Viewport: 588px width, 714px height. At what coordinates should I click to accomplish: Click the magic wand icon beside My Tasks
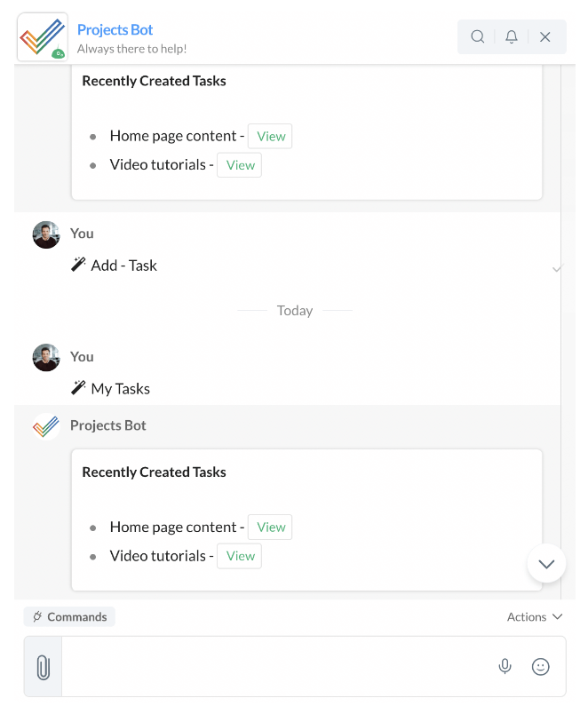coord(79,388)
